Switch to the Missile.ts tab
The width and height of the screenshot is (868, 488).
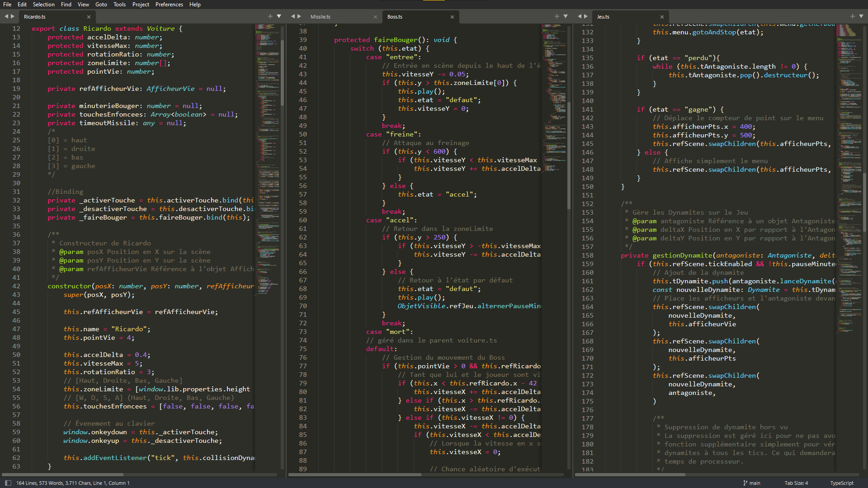click(321, 17)
